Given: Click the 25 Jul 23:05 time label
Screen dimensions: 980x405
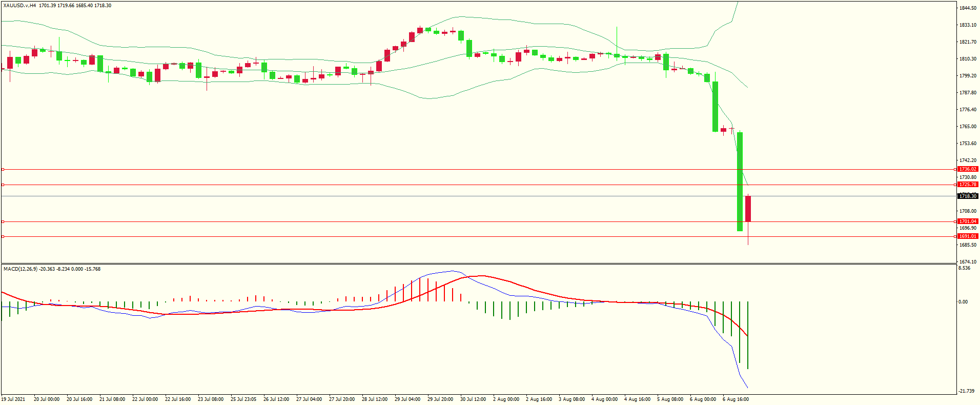Looking at the screenshot, I should tap(243, 399).
